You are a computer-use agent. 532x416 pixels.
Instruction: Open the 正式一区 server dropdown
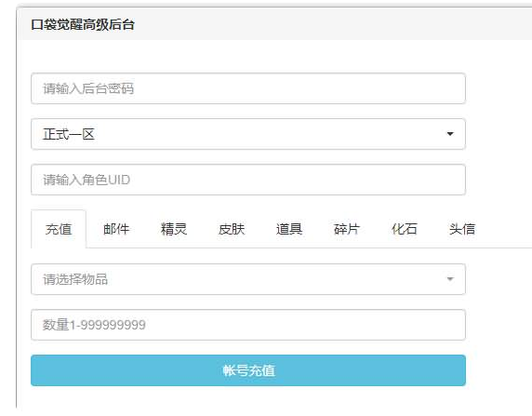[248, 134]
